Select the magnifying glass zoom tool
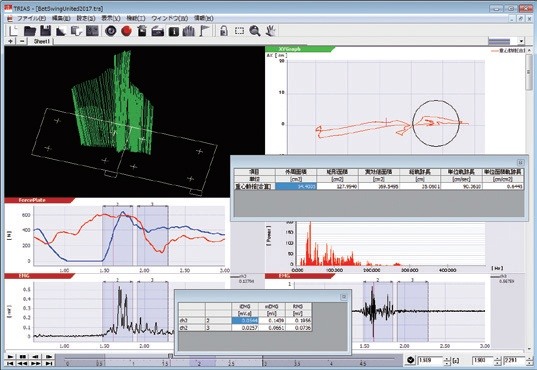The height and width of the screenshot is (370, 537). tap(255, 31)
